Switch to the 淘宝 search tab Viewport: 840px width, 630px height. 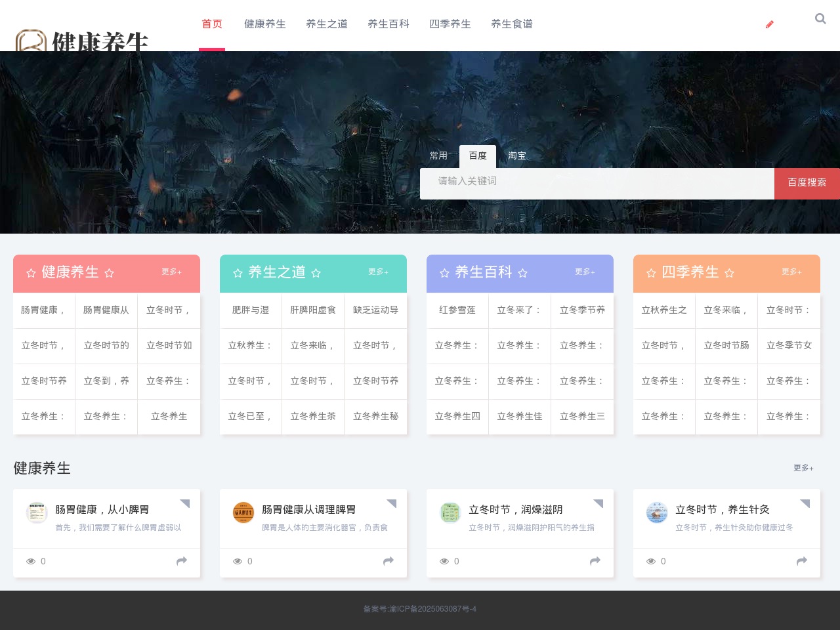(517, 156)
